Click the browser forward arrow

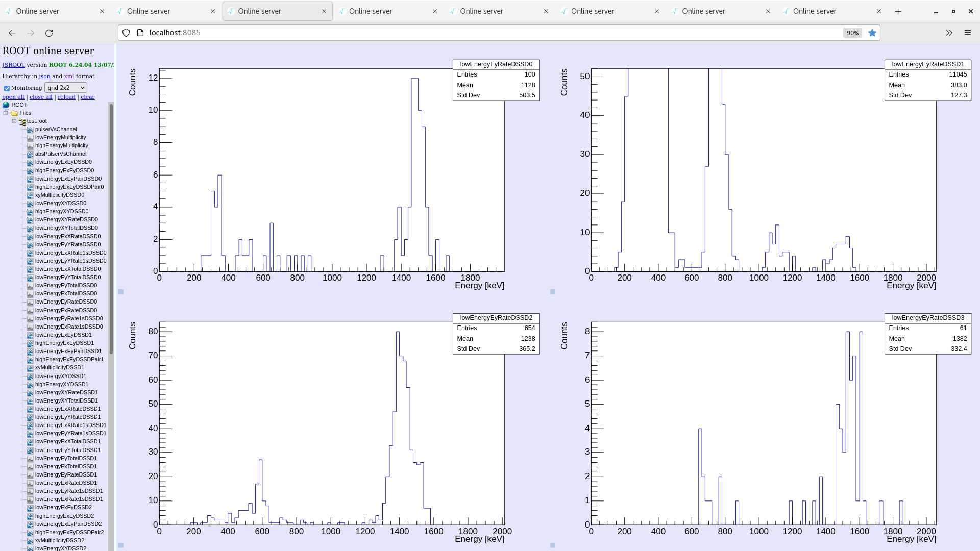(31, 33)
